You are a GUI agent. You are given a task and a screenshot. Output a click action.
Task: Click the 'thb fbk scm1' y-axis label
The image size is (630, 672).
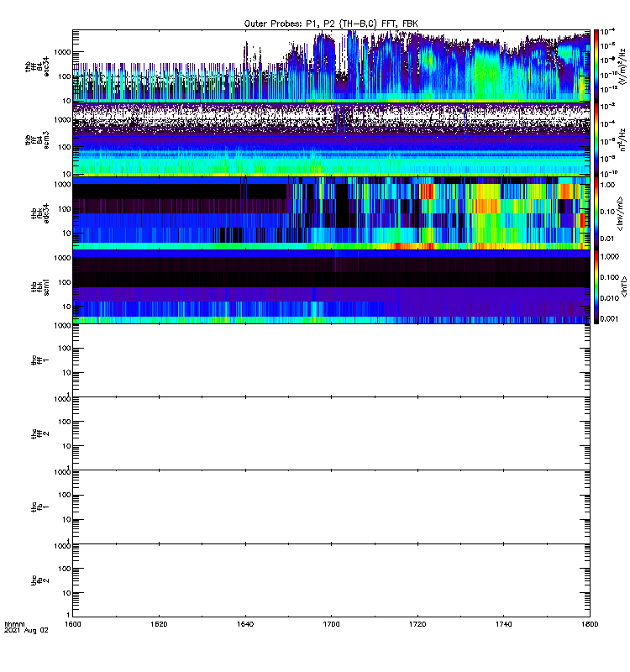pos(40,286)
